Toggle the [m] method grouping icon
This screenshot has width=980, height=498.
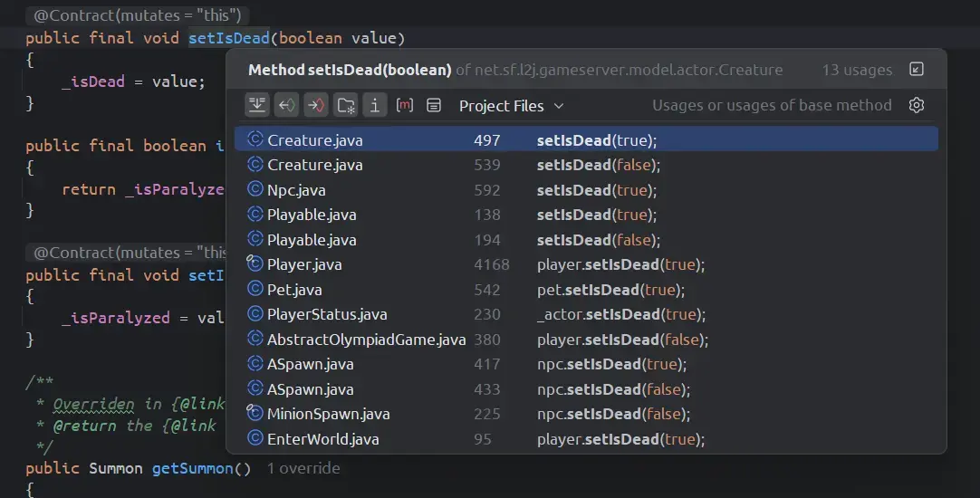coord(404,105)
